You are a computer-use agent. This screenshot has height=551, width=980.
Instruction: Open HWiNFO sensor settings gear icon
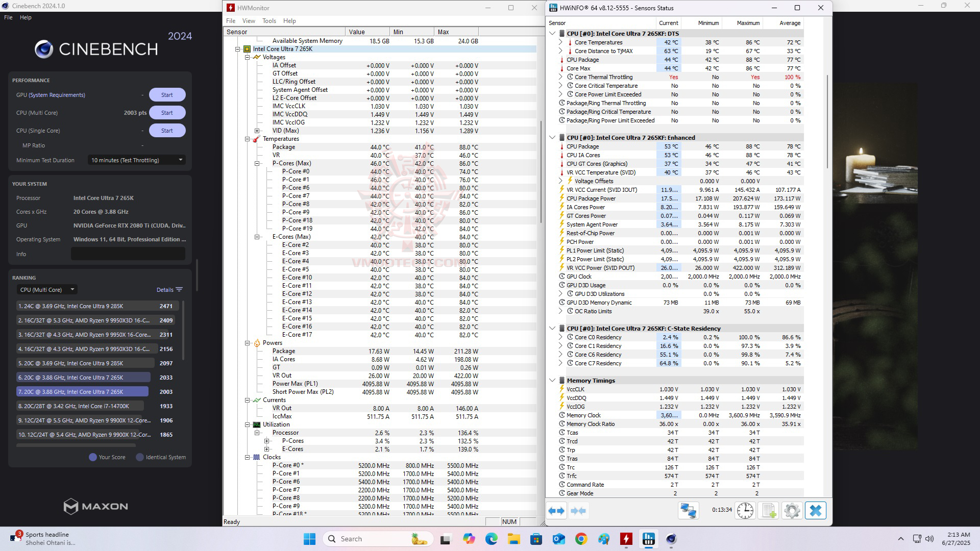coord(792,511)
